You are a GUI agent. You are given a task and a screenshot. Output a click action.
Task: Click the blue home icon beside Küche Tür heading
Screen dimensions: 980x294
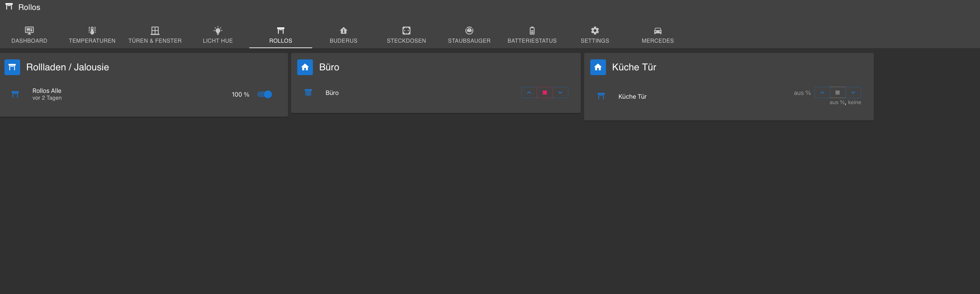point(598,67)
